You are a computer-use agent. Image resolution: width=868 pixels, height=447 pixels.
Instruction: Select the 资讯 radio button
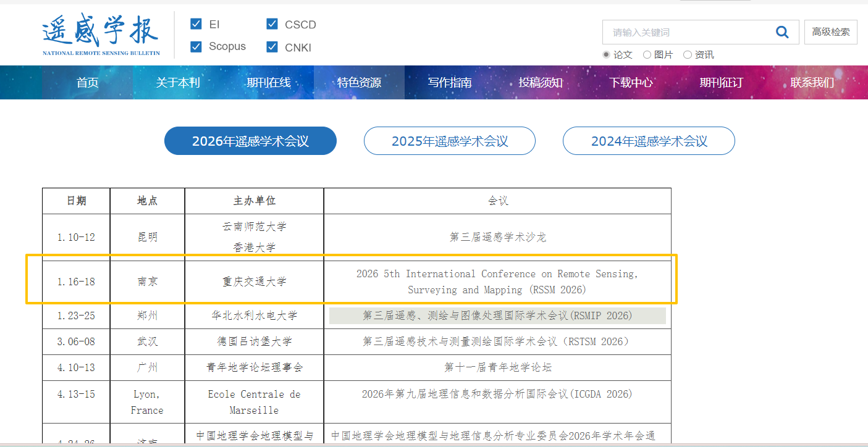[687, 54]
